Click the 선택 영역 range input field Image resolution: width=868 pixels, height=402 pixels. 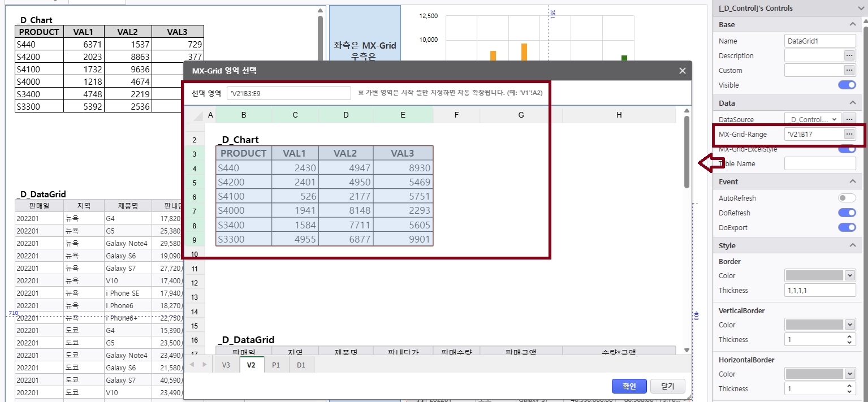tap(289, 93)
